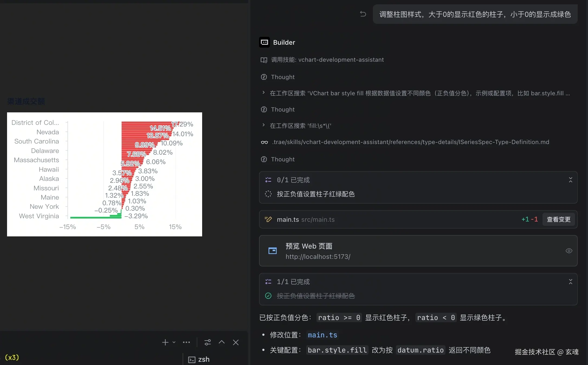This screenshot has width=588, height=365.
Task: Click the main.ts edit pencil icon
Action: coord(268,219)
